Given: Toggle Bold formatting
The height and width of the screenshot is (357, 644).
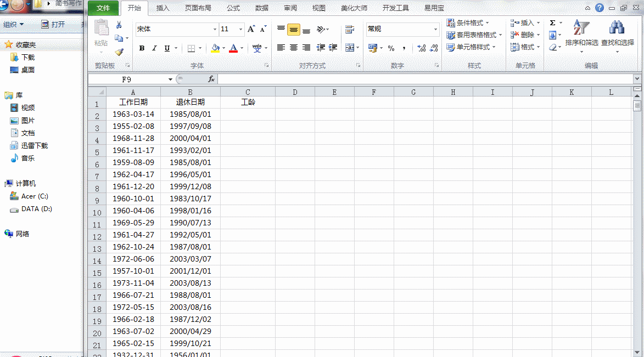Looking at the screenshot, I should 142,48.
